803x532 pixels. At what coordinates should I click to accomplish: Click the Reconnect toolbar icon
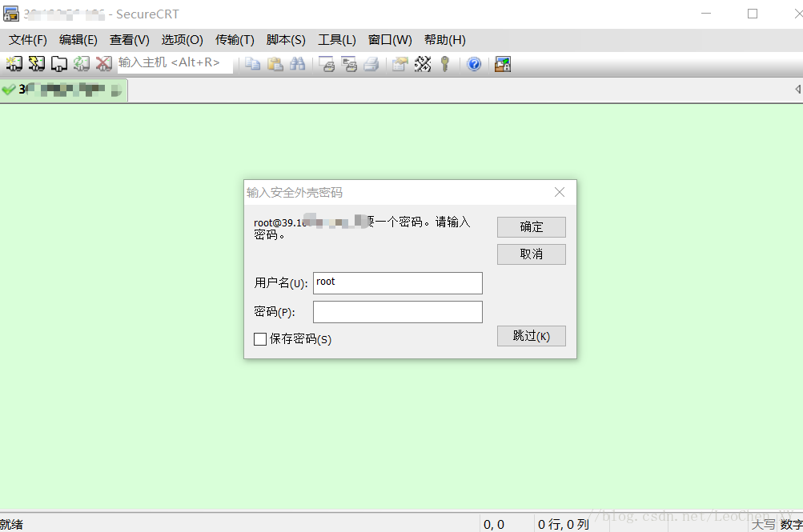81,64
